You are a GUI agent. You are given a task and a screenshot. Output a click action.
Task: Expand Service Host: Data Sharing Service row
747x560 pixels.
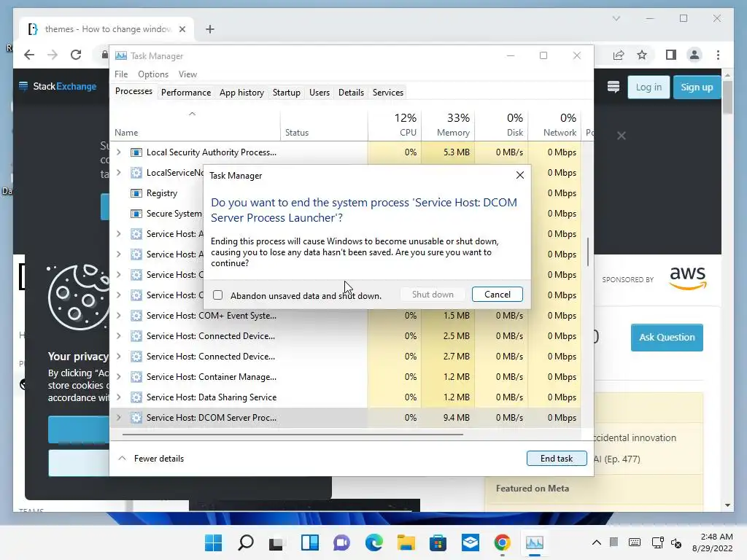pos(119,397)
